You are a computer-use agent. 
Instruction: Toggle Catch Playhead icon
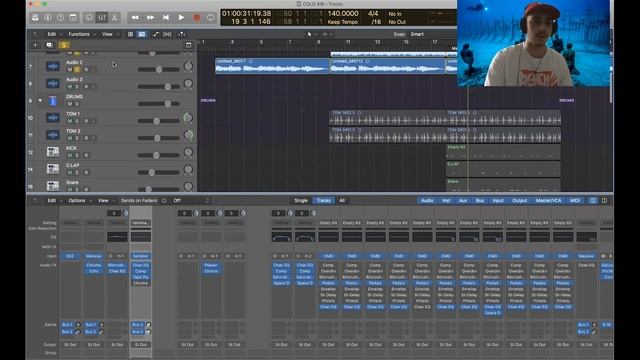pos(182,34)
